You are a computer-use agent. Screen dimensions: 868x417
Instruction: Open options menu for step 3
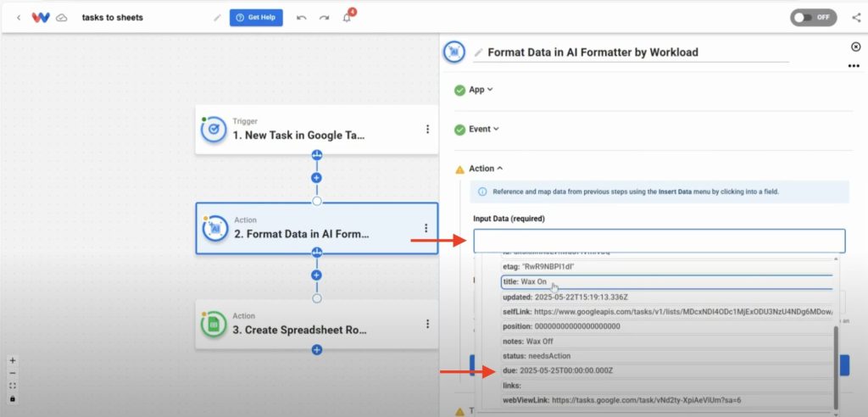(x=427, y=324)
